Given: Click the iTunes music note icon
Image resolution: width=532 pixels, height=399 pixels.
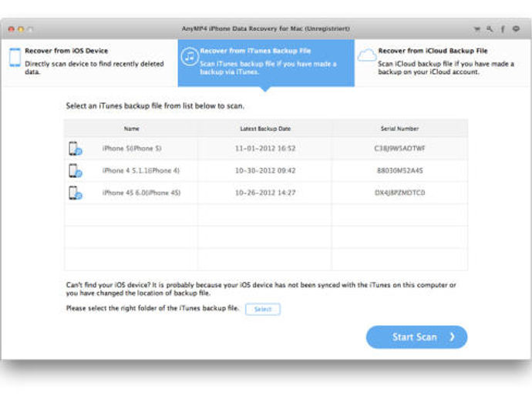Looking at the screenshot, I should point(190,56).
